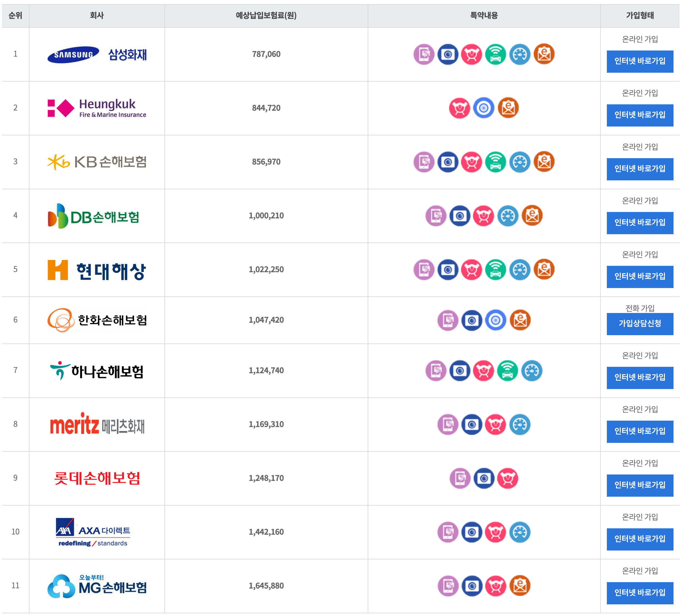The width and height of the screenshot is (681, 616).
Task: Click Hanwha row's orange e-mail envelope icon
Action: tap(520, 320)
